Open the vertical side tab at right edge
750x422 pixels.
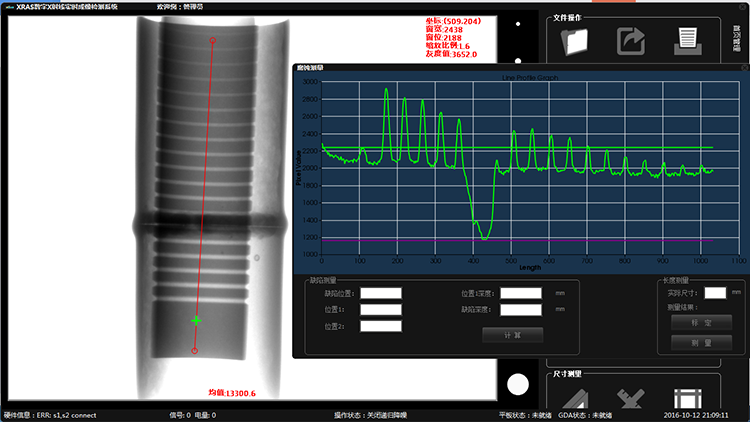(737, 38)
